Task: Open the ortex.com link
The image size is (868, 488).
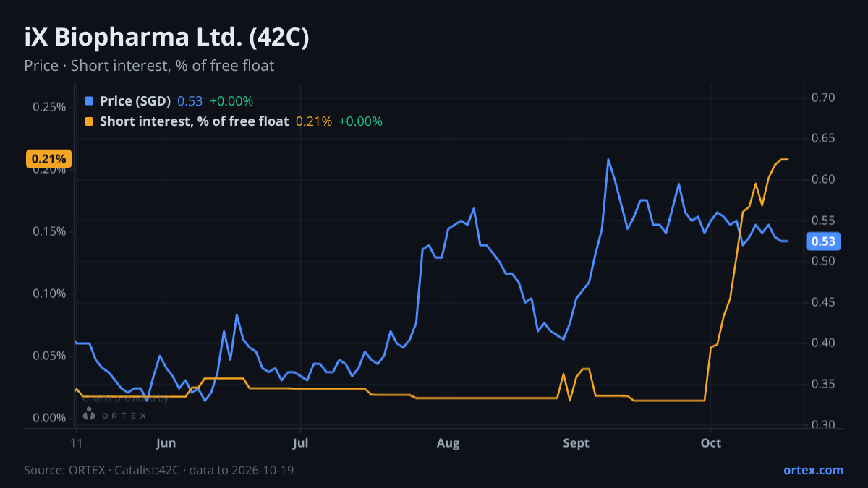Action: pos(813,470)
